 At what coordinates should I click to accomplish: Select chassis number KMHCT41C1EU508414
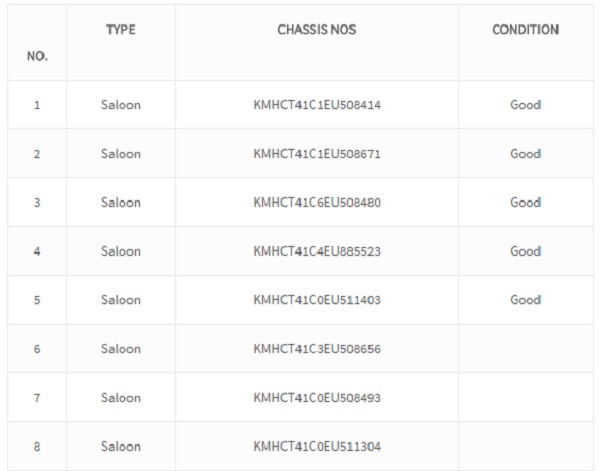coord(317,105)
